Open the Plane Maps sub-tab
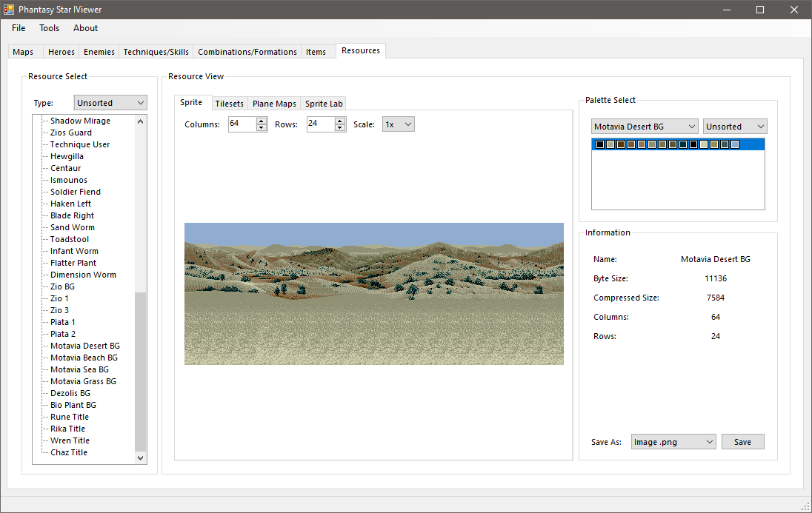Image resolution: width=812 pixels, height=513 pixels. (274, 104)
